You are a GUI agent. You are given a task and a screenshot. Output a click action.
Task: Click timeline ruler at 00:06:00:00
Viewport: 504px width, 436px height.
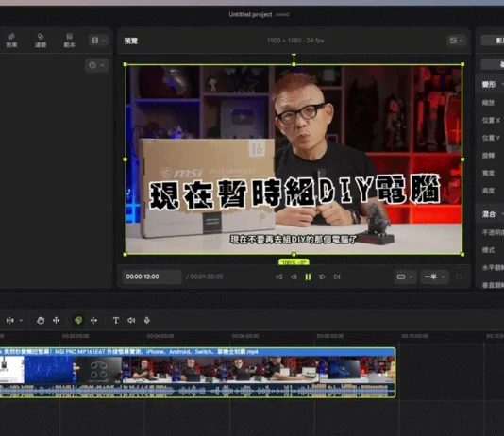pos(245,336)
